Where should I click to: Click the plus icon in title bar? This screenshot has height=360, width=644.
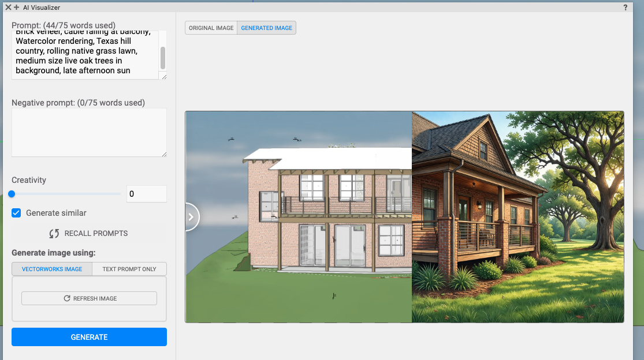16,7
